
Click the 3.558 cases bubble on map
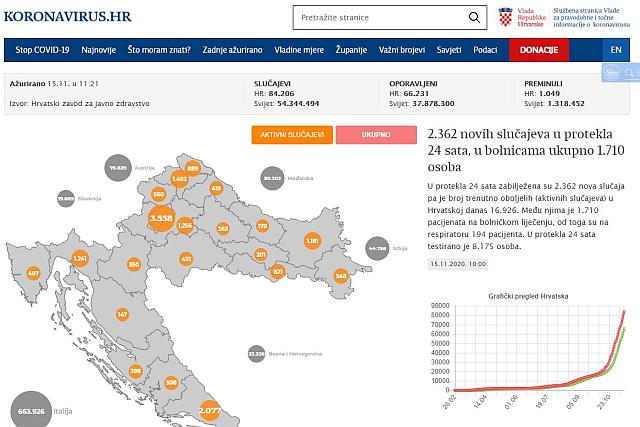(160, 217)
